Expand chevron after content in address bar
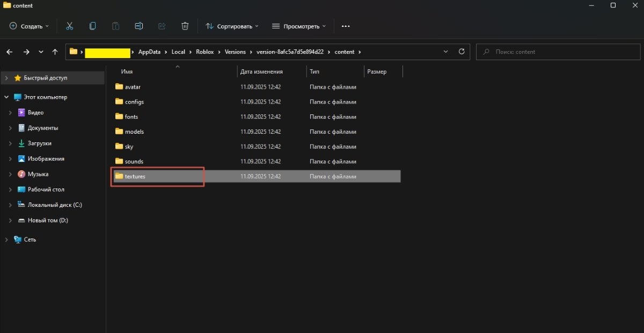The image size is (644, 333). (360, 52)
